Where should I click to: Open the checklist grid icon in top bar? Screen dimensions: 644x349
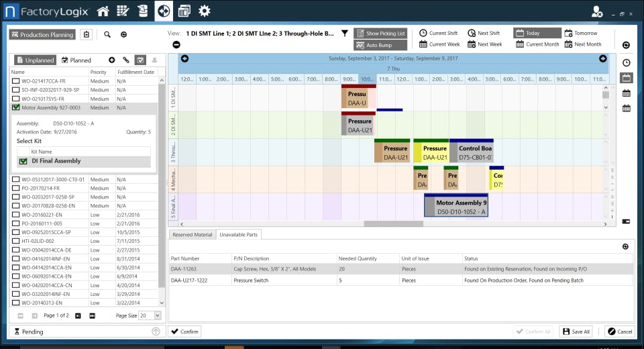(x=123, y=11)
